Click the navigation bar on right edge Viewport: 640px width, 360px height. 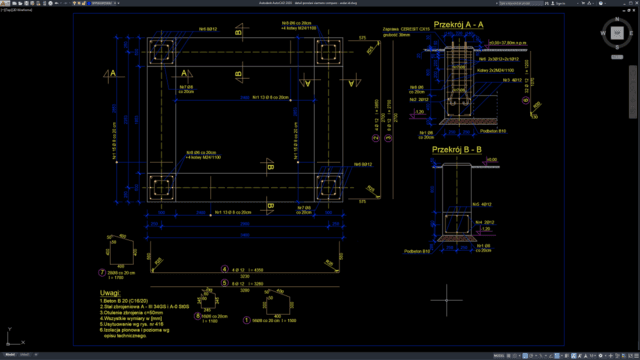coord(633,92)
